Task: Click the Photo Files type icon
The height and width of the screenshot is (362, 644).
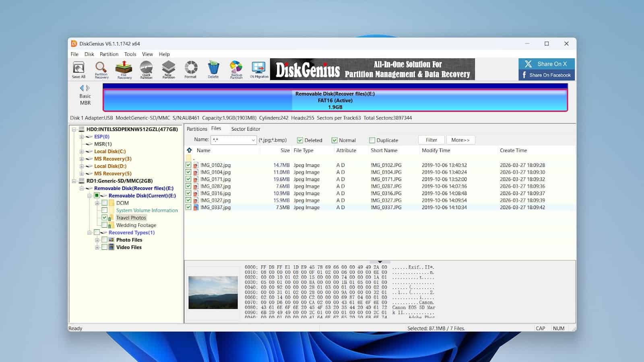Action: [x=111, y=240]
